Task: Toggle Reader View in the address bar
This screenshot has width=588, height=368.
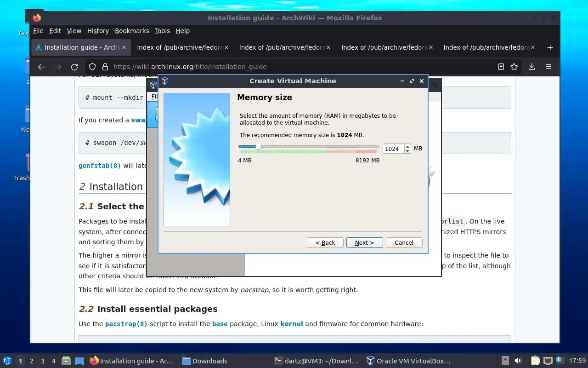Action: click(501, 67)
